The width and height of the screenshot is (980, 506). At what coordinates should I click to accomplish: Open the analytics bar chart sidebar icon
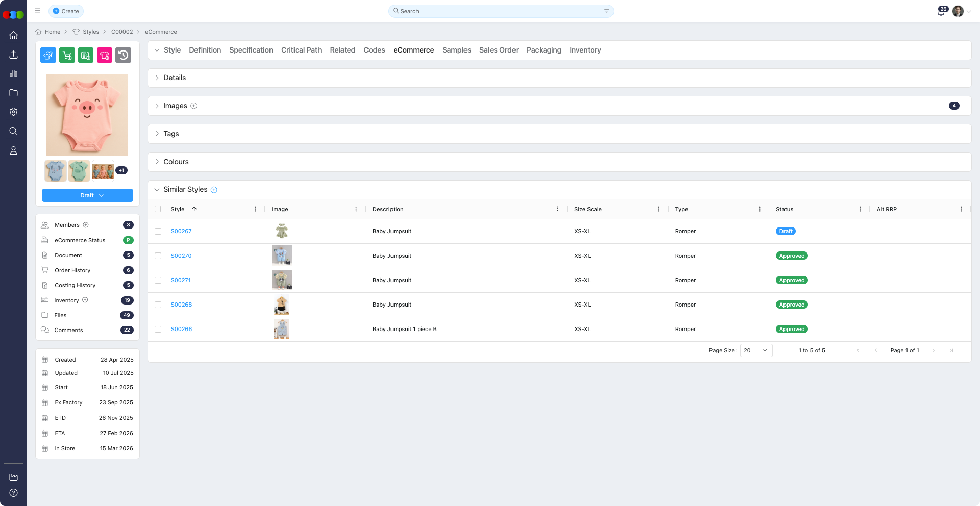coord(14,73)
